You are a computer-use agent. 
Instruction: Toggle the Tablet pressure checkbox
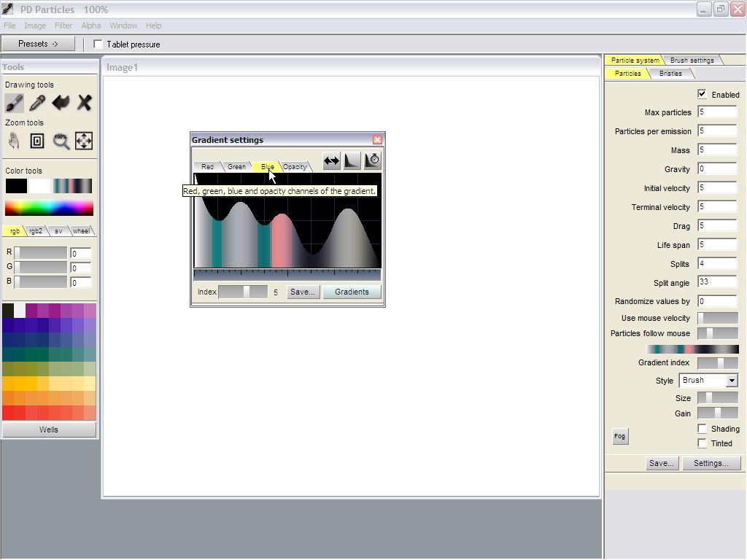(98, 44)
